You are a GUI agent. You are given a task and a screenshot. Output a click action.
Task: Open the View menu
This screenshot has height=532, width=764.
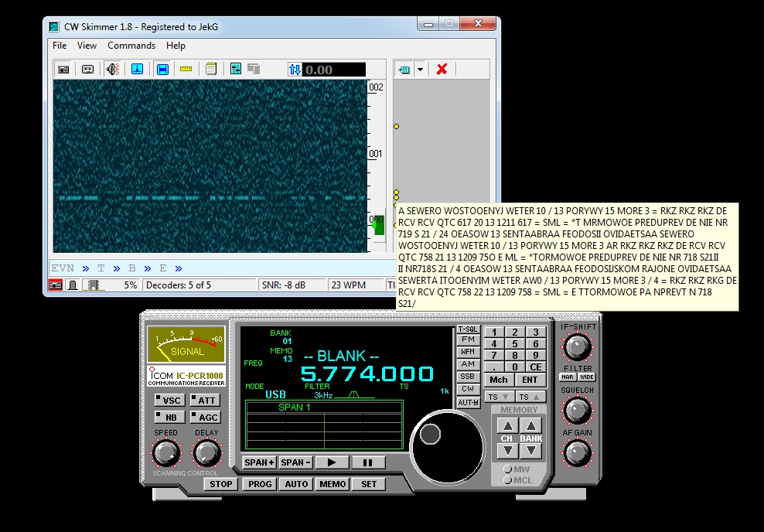click(87, 46)
